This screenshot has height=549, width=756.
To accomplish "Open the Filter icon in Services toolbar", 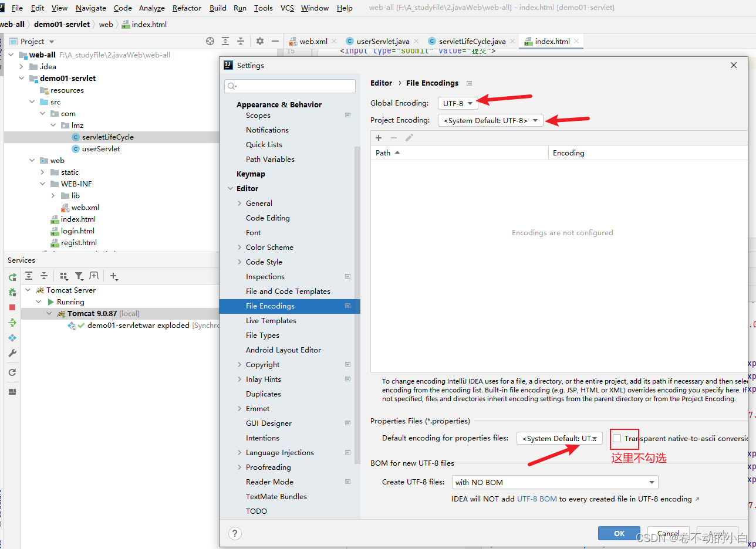I will [79, 276].
